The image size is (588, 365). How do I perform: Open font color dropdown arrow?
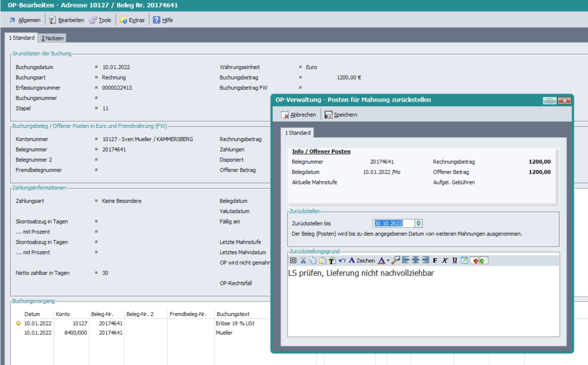388,260
